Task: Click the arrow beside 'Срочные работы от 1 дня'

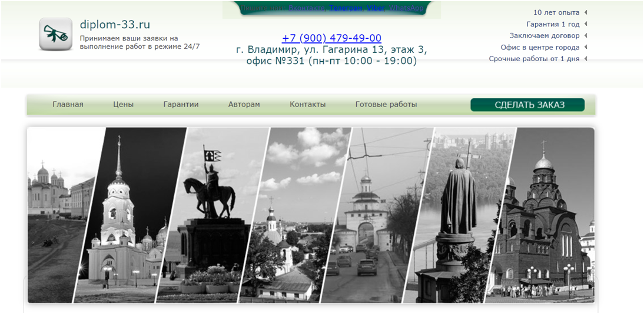Action: (x=586, y=58)
